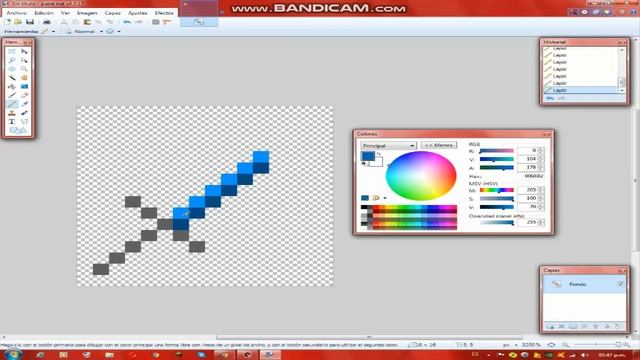Select the Rectangle Select tool
640x360 pixels.
[x=12, y=51]
